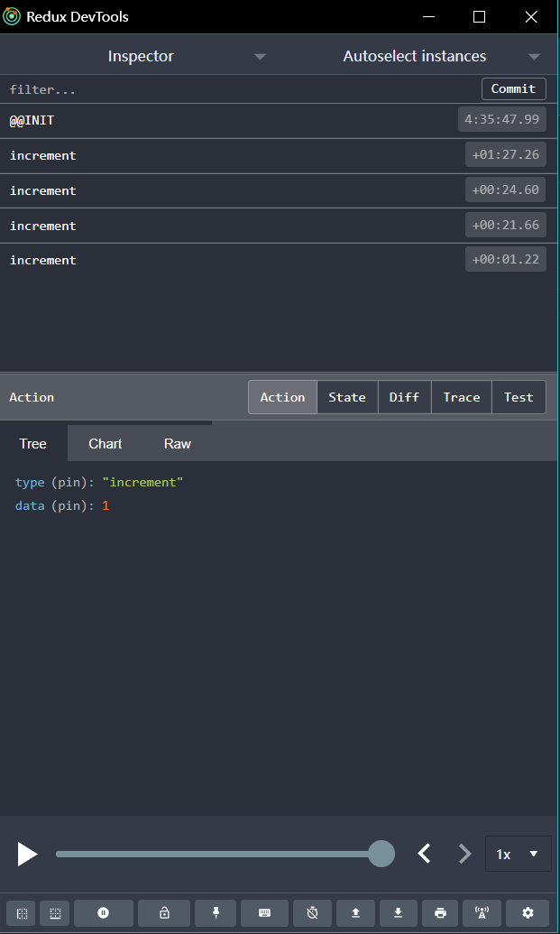Open the remote monitoring antenna icon
Viewport: 560px width, 934px height.
482,912
